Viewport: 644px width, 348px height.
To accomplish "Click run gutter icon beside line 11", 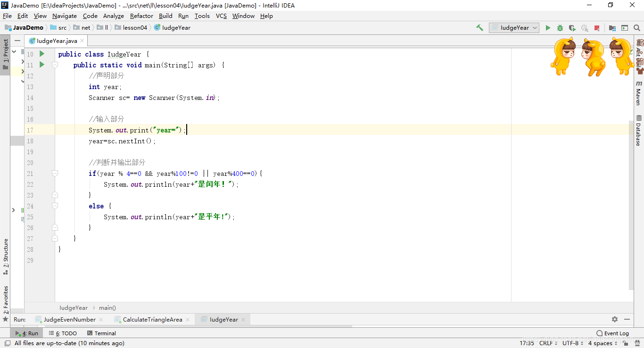I will pyautogui.click(x=42, y=65).
